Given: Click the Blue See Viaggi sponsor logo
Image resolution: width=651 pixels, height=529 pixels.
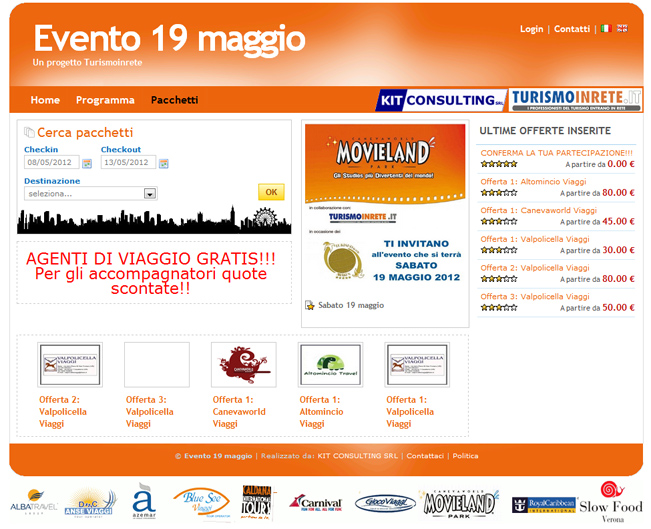Looking at the screenshot, I should coord(202,502).
